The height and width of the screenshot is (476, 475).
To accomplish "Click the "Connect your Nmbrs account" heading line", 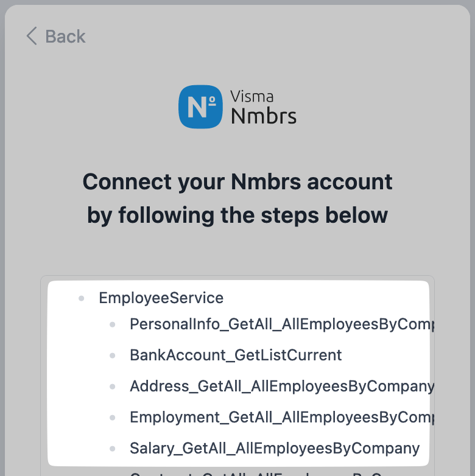I will coord(237,181).
